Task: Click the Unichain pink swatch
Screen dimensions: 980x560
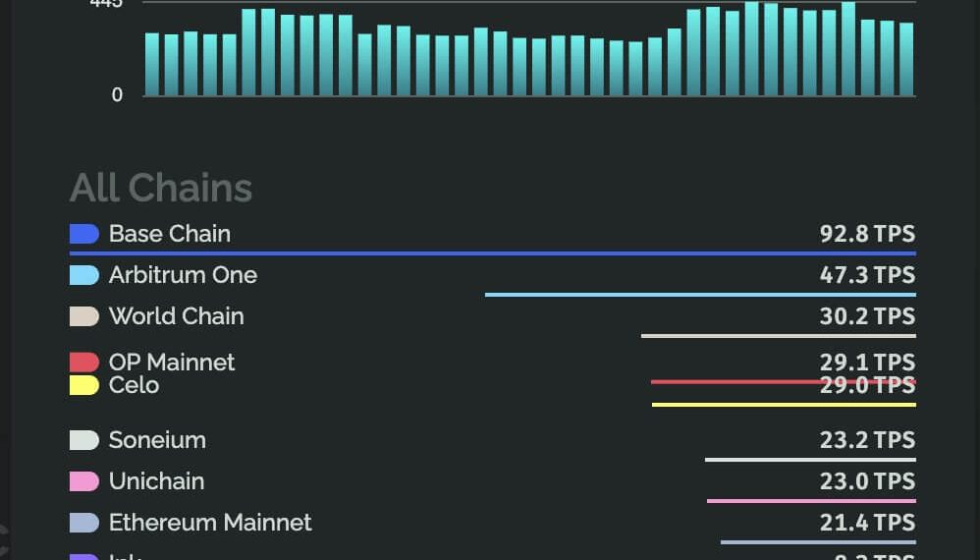Action: (x=84, y=481)
